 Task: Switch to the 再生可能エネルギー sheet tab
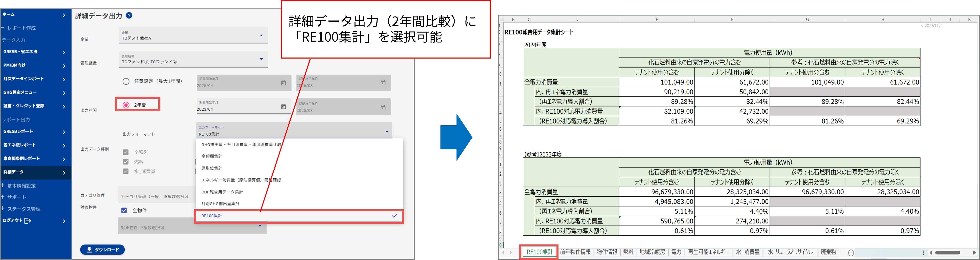(709, 252)
